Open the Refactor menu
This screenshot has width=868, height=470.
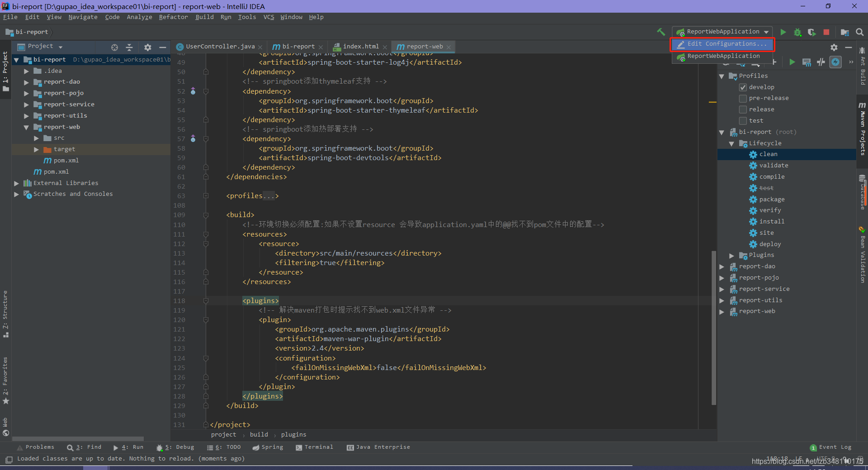tap(173, 17)
